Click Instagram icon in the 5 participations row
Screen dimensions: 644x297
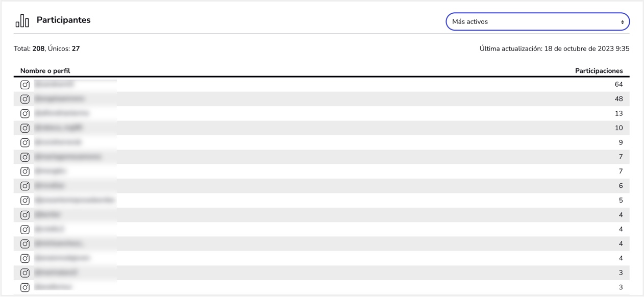click(25, 201)
